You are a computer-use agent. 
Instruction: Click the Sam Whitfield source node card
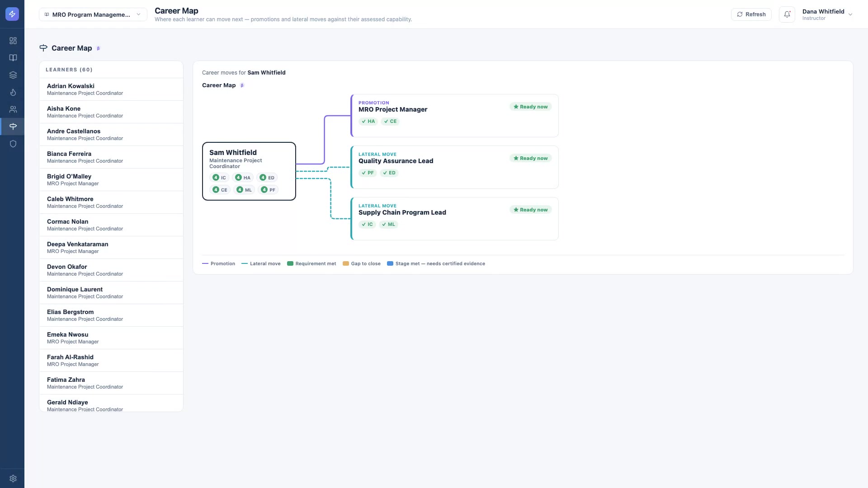point(249,171)
